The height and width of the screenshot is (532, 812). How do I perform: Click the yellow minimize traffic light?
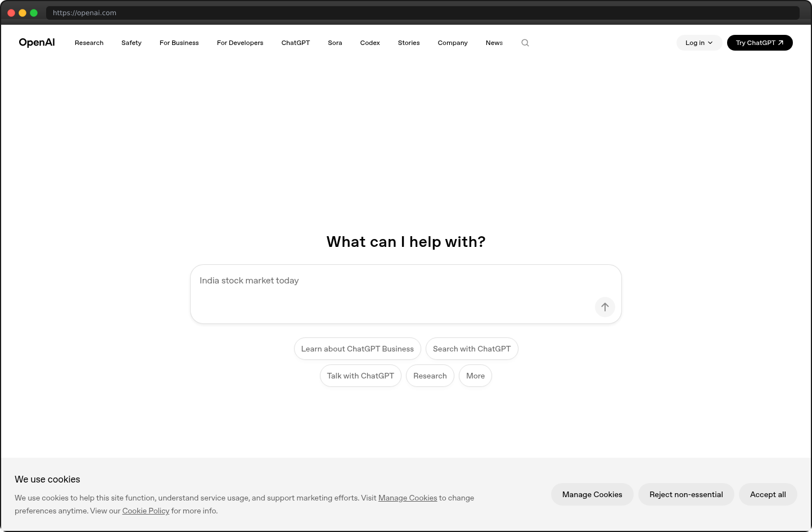[22, 12]
